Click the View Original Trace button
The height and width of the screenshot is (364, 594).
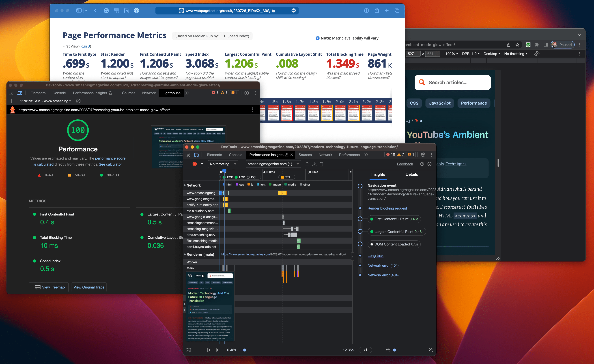[x=89, y=287]
